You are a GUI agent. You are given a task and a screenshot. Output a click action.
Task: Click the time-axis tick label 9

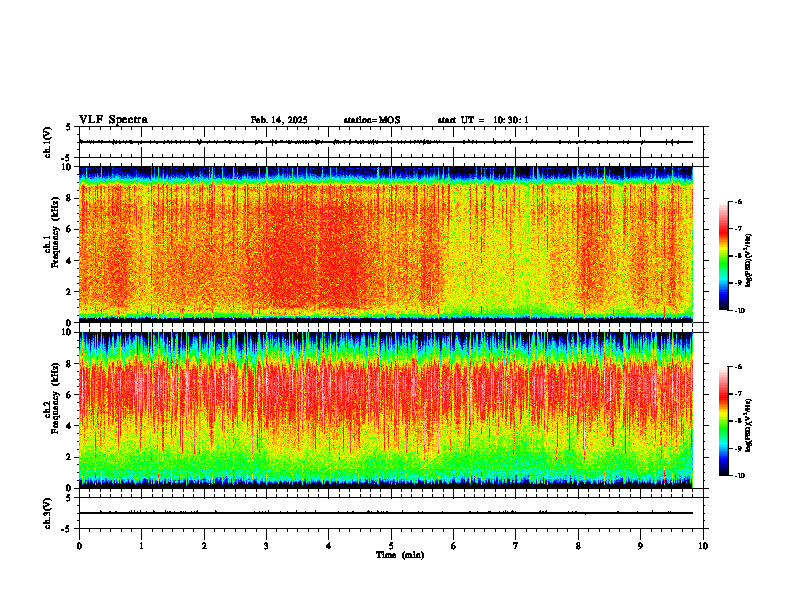tap(640, 546)
